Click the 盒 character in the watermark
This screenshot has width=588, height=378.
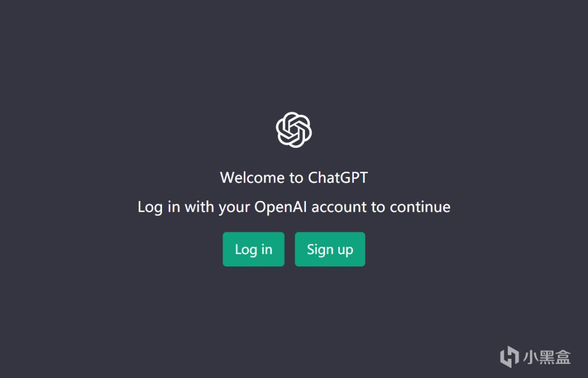pos(563,357)
